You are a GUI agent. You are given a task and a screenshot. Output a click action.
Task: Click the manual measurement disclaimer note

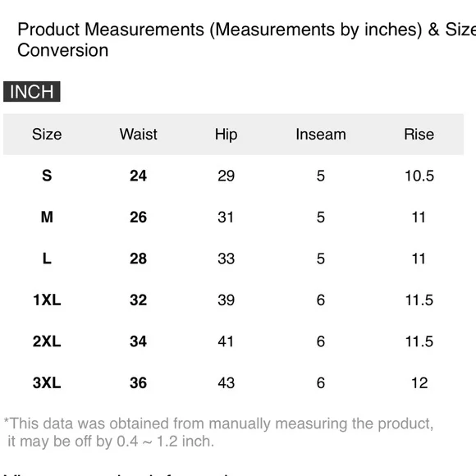click(218, 433)
